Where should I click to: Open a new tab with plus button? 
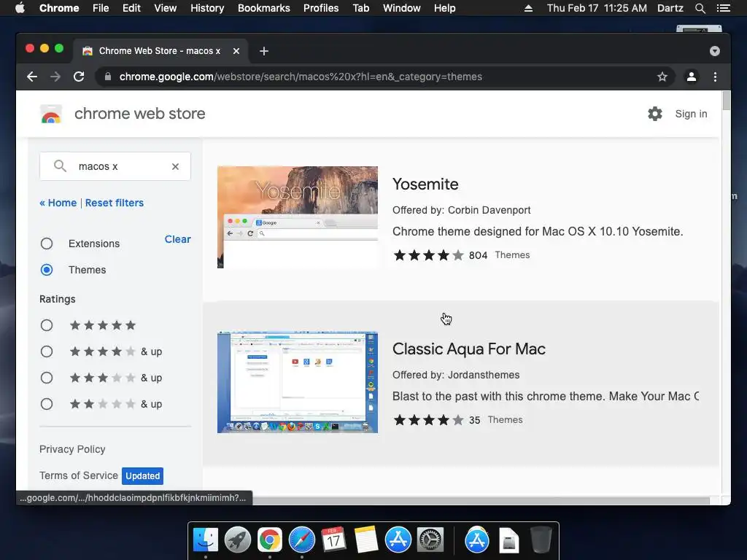click(264, 51)
